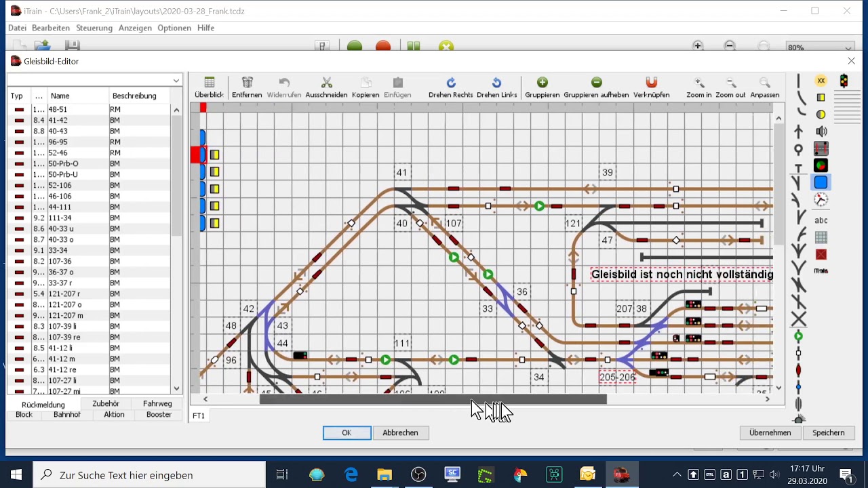Click the Drehen Rechts rotate icon
The width and height of the screenshot is (868, 488).
coord(451,83)
